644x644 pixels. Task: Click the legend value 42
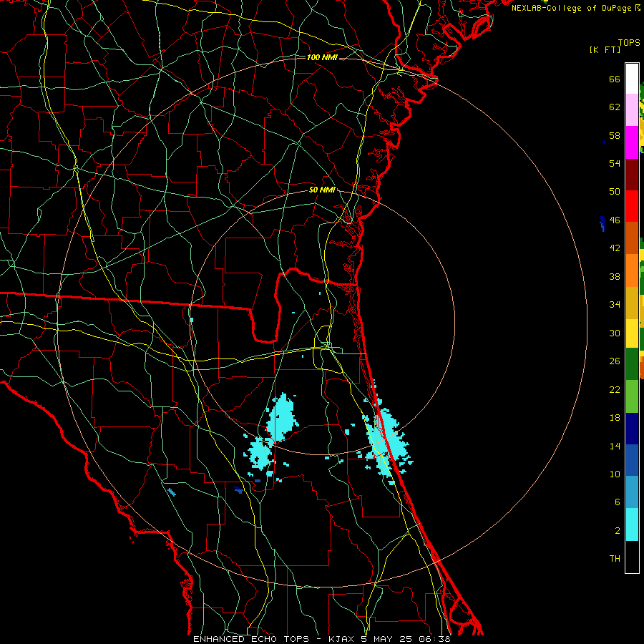(x=615, y=248)
